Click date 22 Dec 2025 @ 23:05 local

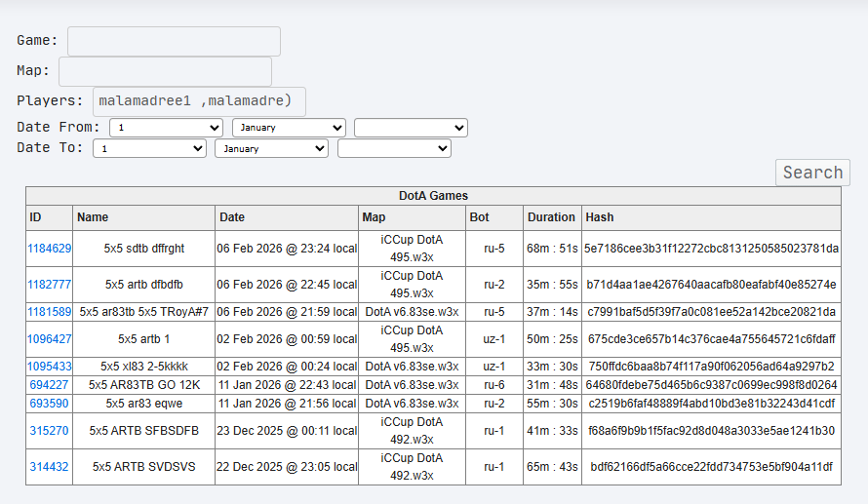point(287,467)
